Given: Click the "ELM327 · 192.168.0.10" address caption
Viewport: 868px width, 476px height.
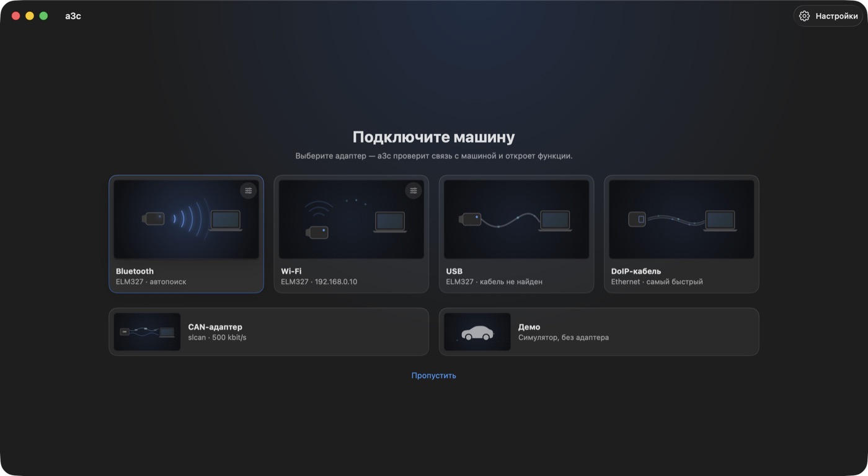Looking at the screenshot, I should click(319, 282).
